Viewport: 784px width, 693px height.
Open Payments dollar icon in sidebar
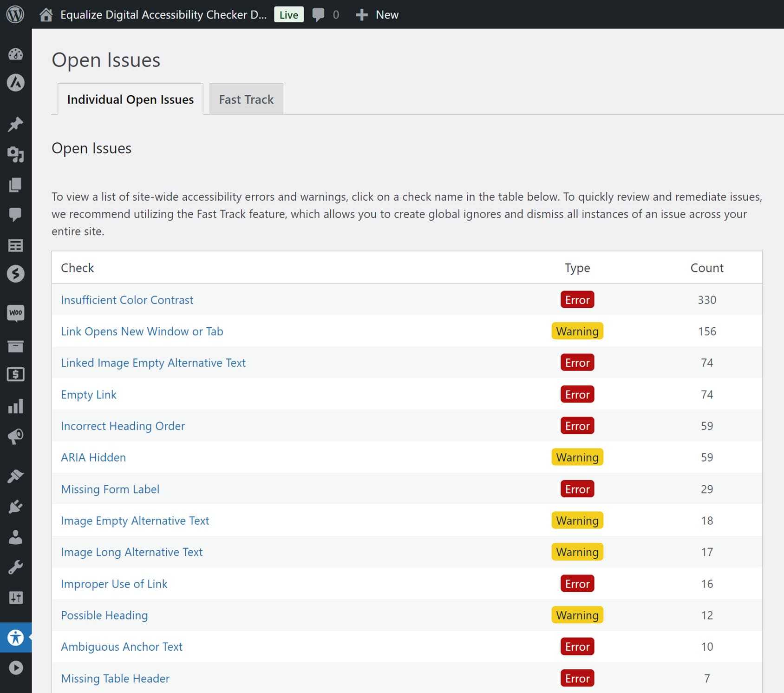tap(15, 374)
